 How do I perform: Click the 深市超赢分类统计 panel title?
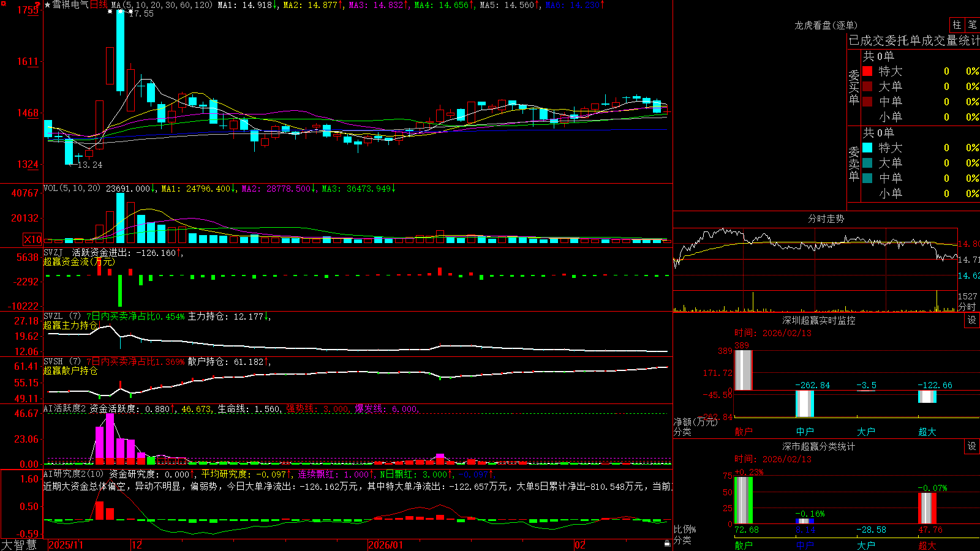coord(819,446)
